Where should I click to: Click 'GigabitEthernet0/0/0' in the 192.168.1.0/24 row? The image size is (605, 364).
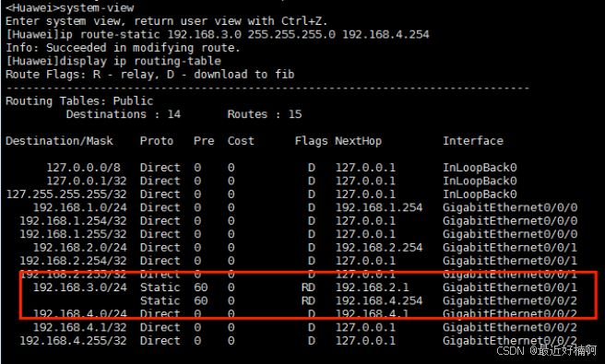click(x=510, y=207)
